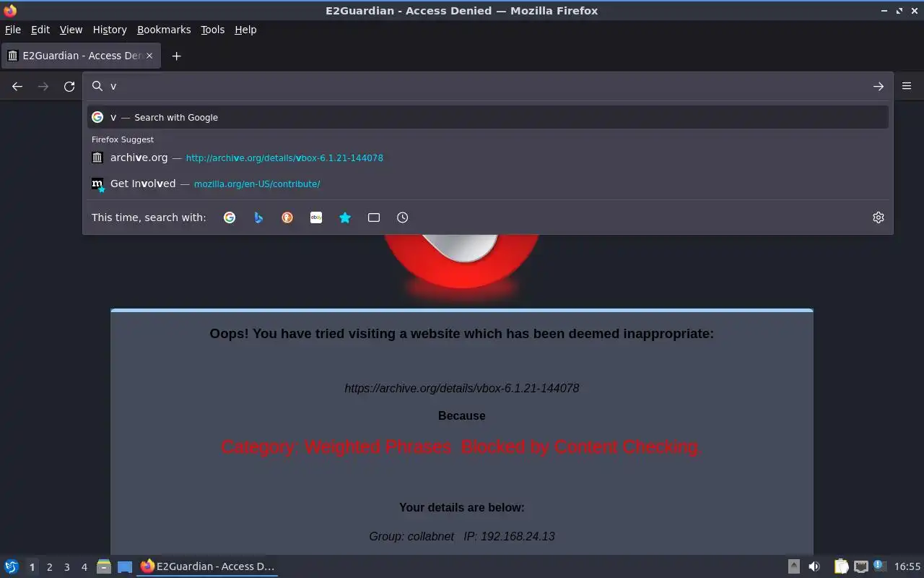
Task: Click the removable media eject tray icon
Action: (793, 566)
